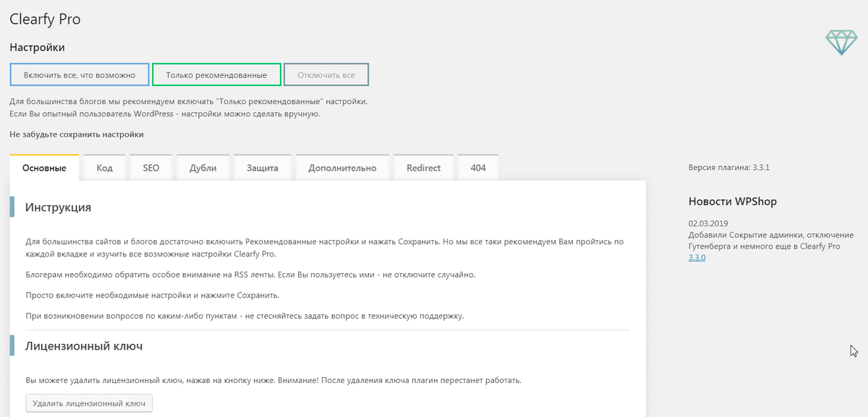
Task: Click the 'Clearfy Pro' page title
Action: 45,20
